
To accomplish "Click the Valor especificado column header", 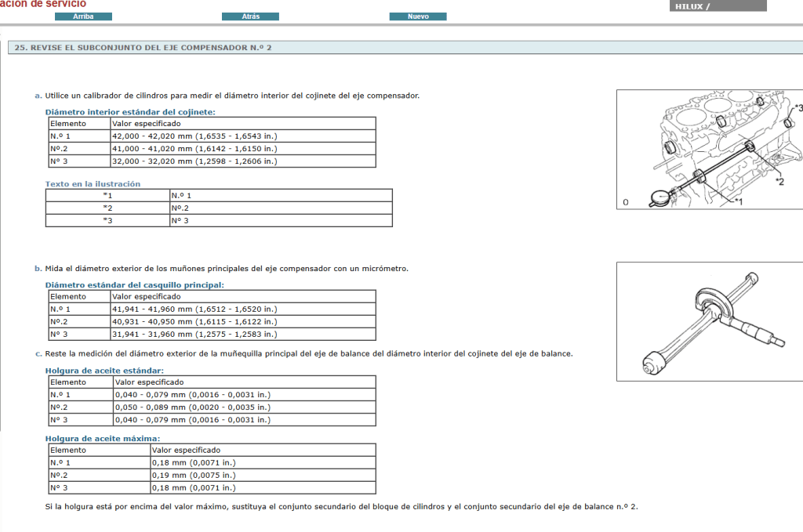I will [147, 122].
